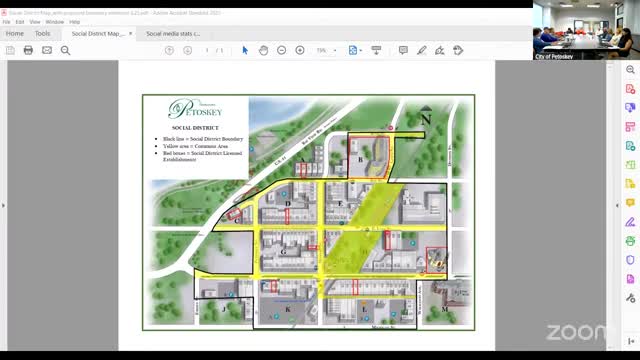Print the document with the printer icon

click(28, 50)
